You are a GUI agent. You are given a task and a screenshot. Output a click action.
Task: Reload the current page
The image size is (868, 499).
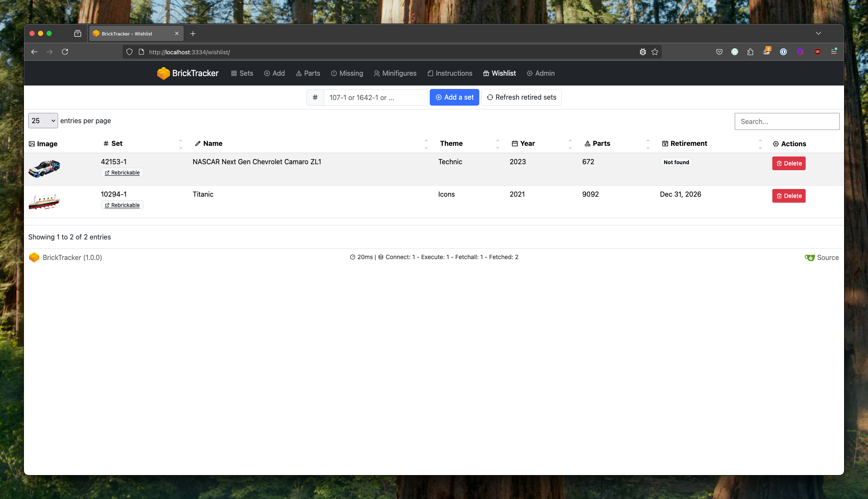click(x=65, y=52)
